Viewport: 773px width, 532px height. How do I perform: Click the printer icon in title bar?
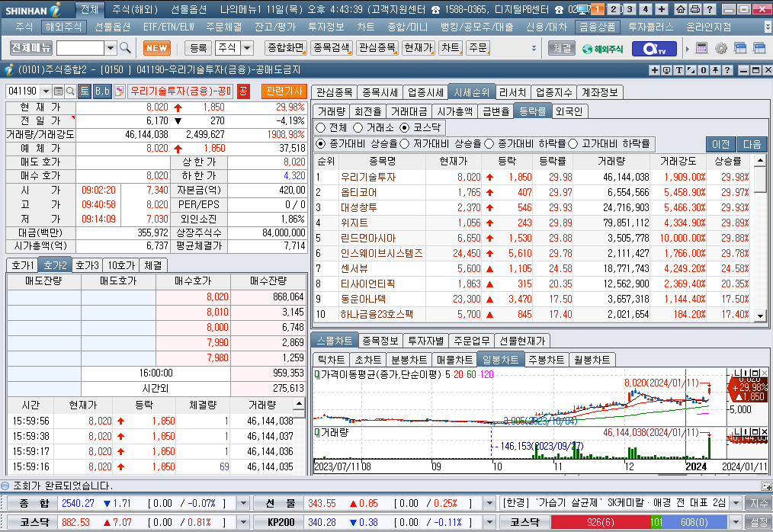point(694,9)
